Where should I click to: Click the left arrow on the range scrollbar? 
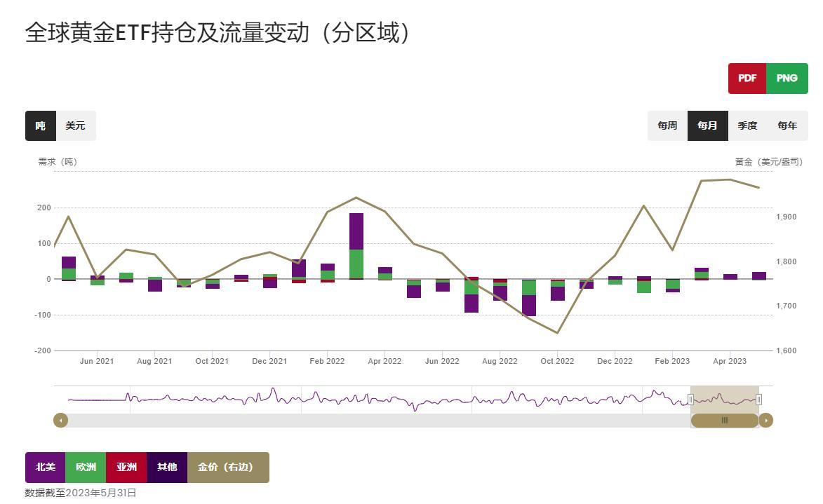tap(60, 420)
